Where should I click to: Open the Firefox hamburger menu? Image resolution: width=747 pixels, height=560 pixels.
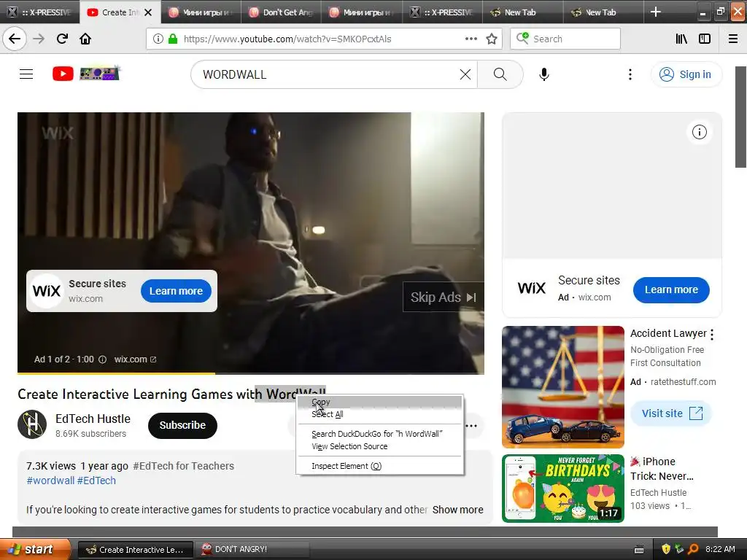(x=733, y=39)
